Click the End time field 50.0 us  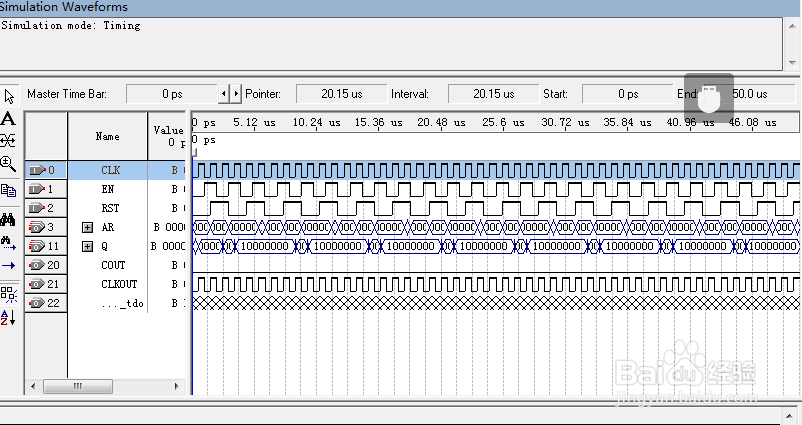point(750,94)
